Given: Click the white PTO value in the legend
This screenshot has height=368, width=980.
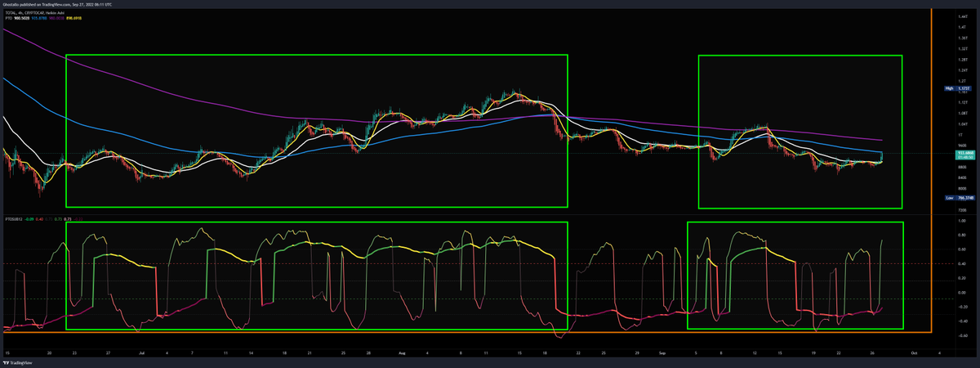Looking at the screenshot, I should pos(22,18).
